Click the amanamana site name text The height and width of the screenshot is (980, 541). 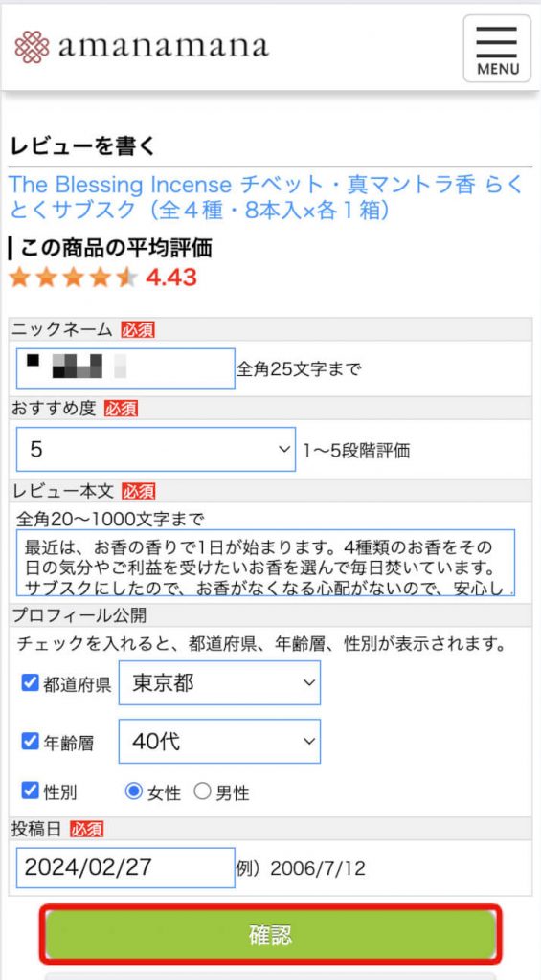163,47
